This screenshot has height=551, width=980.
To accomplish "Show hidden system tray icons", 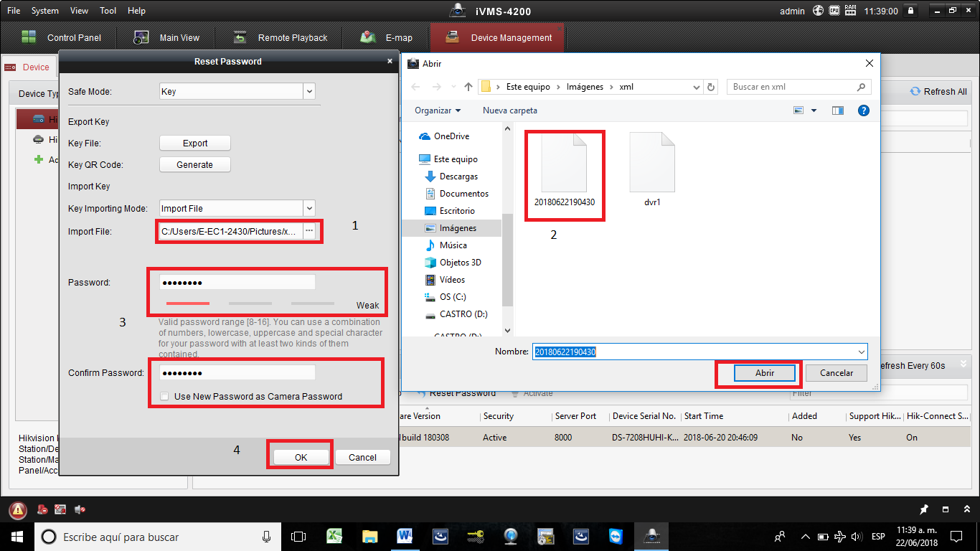I will 806,537.
